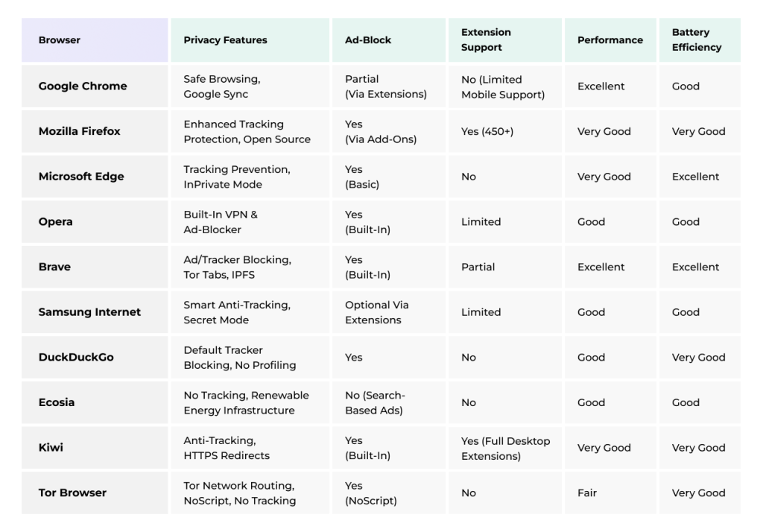The width and height of the screenshot is (763, 532).
Task: Click the "Fair" performance cell
Action: point(587,493)
